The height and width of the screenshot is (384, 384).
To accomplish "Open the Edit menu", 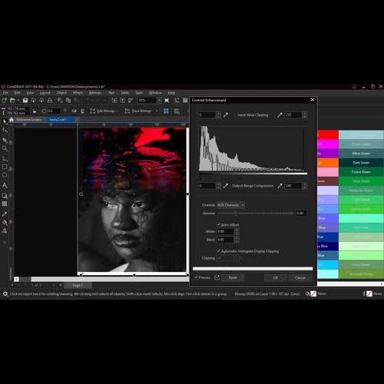I will coord(17,93).
